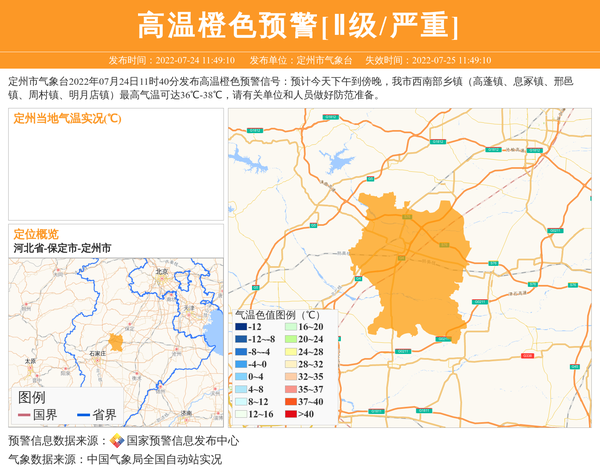The image size is (600, 471).
Task: Click the empty 气温实况 chart panel
Action: click(116, 165)
